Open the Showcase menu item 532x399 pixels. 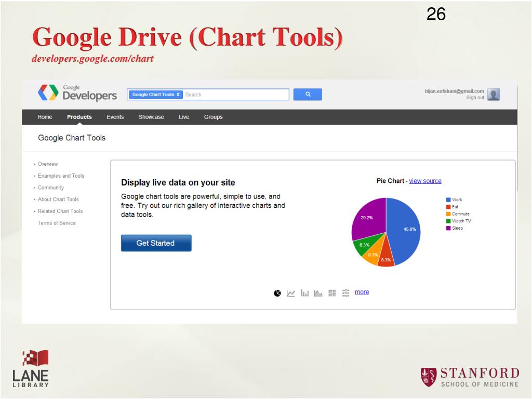tap(151, 117)
